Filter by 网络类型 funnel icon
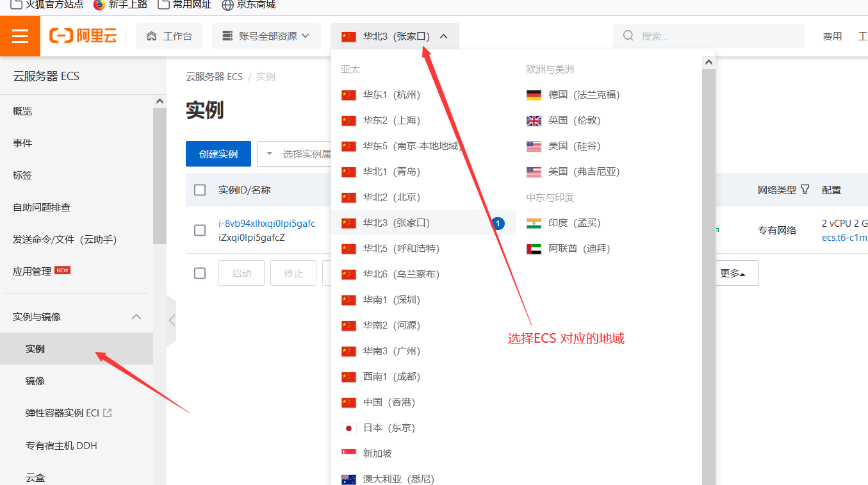This screenshot has width=868, height=485. [x=805, y=189]
